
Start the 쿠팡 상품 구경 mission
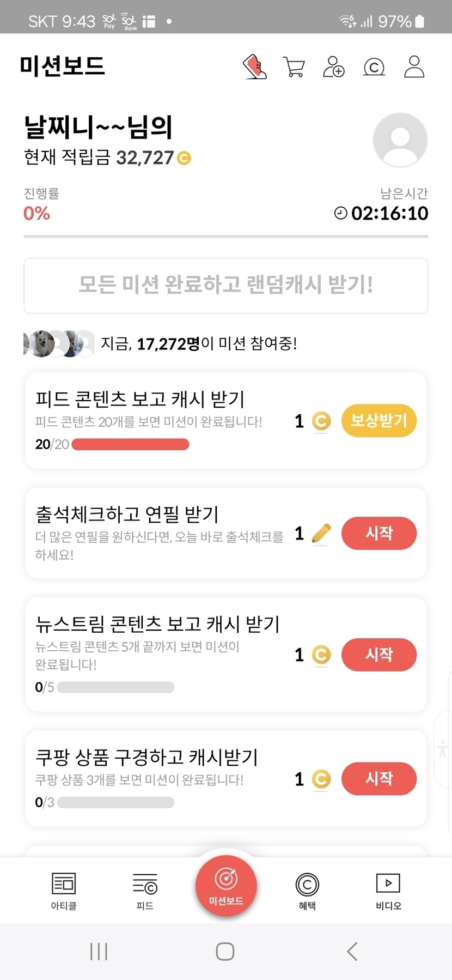click(379, 778)
